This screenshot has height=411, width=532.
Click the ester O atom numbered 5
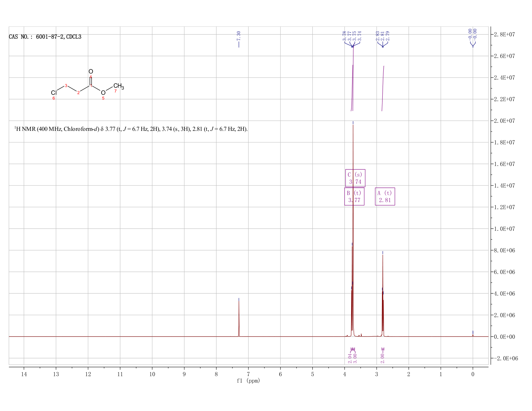(x=103, y=93)
